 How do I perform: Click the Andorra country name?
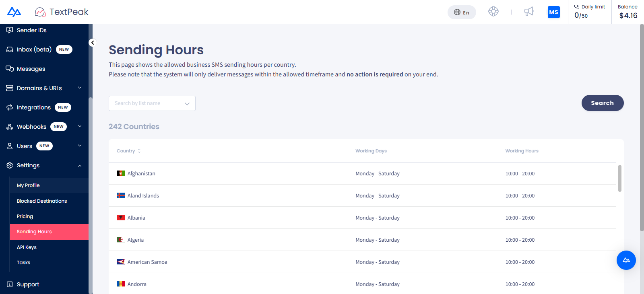coord(137,284)
